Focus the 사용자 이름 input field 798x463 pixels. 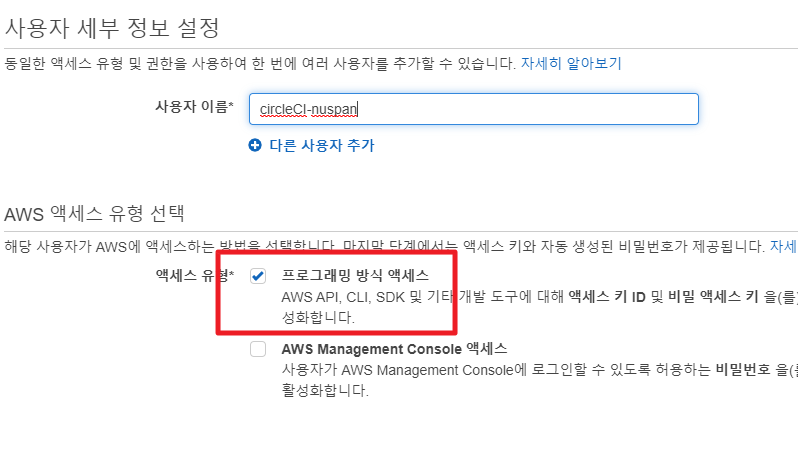point(474,109)
